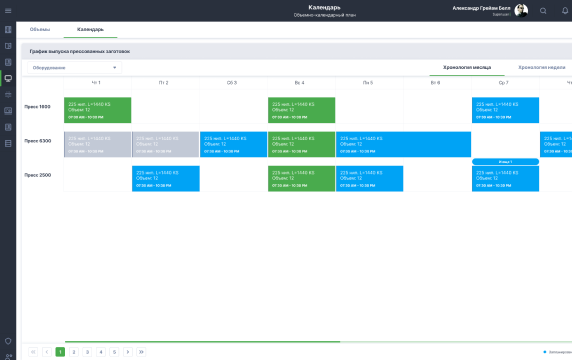Open Пресс 1800 blue block on Ср 7
The height and width of the screenshot is (360, 572).
505,110
